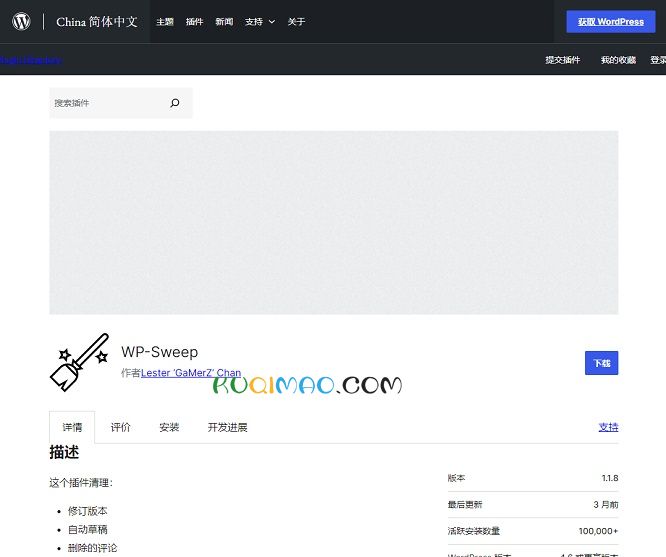Click the 描述 heading
666x557 pixels.
click(64, 452)
